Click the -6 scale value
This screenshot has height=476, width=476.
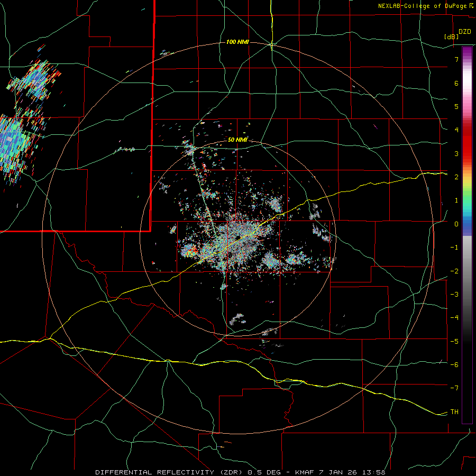pyautogui.click(x=454, y=365)
